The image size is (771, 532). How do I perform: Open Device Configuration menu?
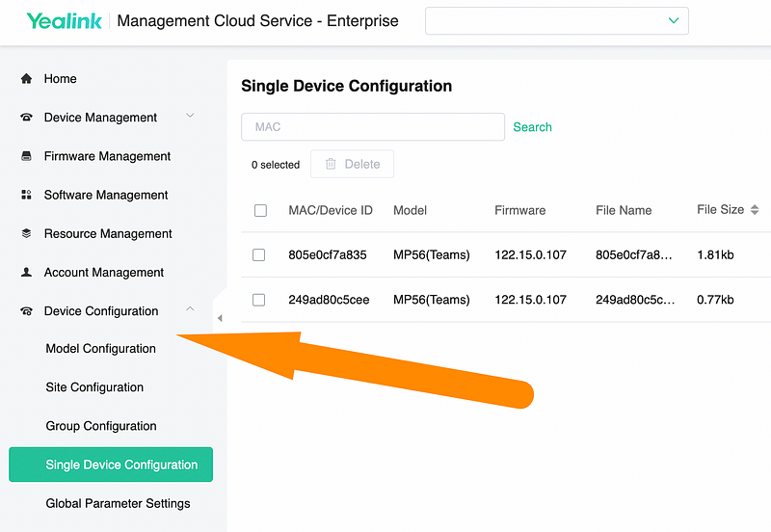(x=101, y=311)
